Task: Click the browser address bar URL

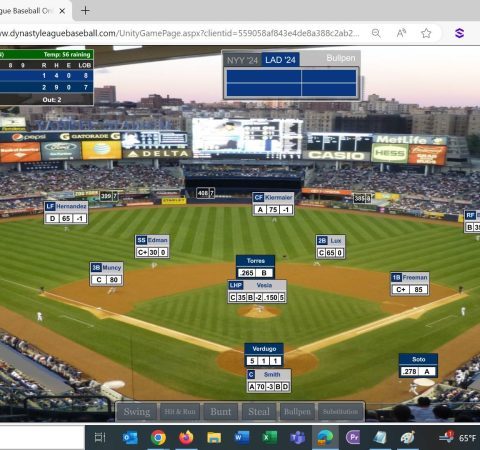Action: [180, 33]
